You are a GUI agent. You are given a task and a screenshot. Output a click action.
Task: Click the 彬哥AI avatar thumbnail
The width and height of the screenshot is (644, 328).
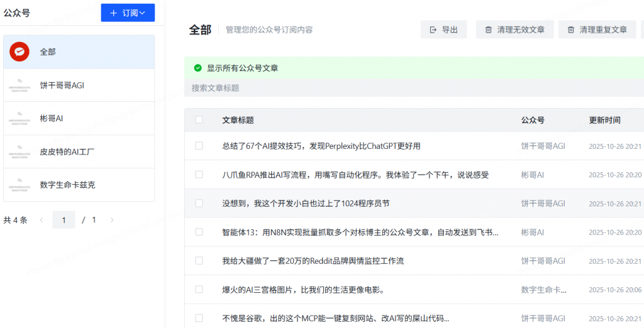pyautogui.click(x=19, y=118)
